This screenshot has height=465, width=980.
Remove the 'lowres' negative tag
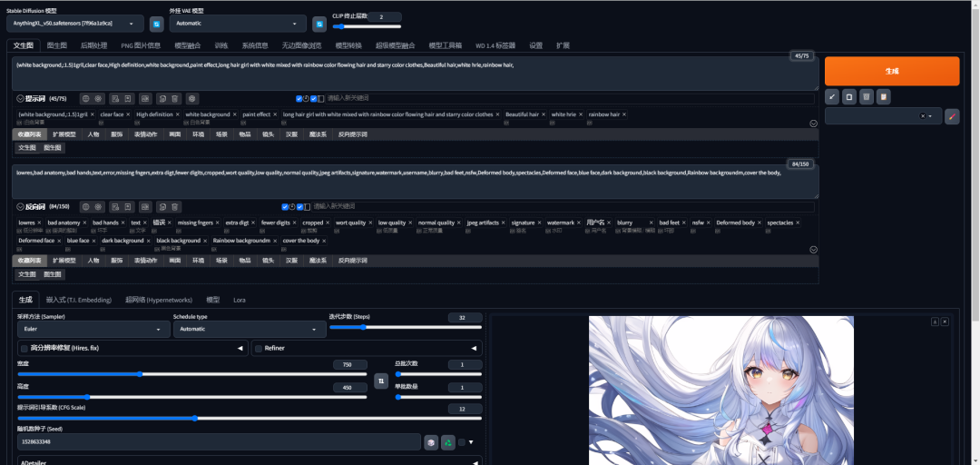(39, 223)
